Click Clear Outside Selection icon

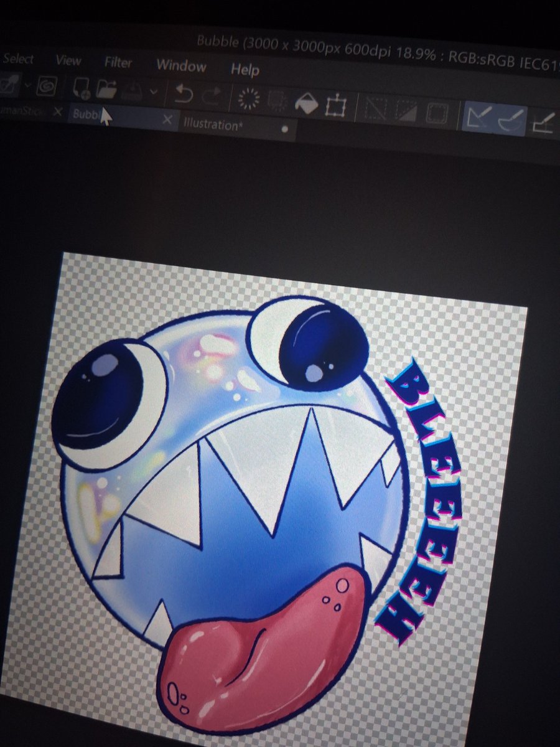(277, 100)
